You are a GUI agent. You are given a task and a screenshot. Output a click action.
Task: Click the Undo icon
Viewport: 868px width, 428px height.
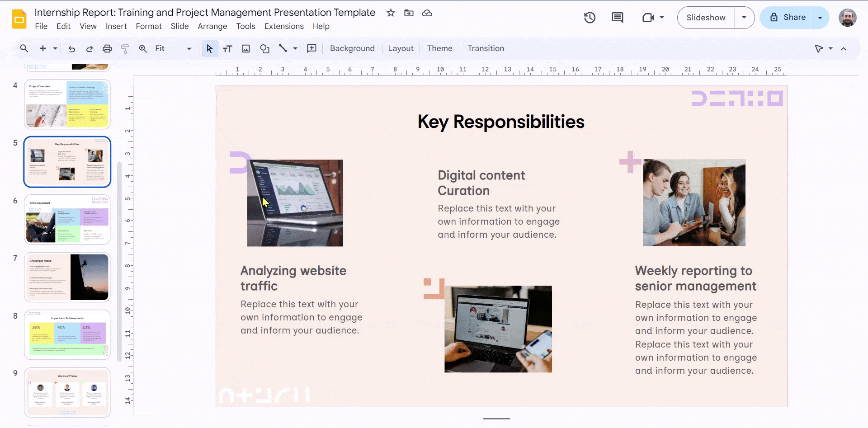[71, 48]
